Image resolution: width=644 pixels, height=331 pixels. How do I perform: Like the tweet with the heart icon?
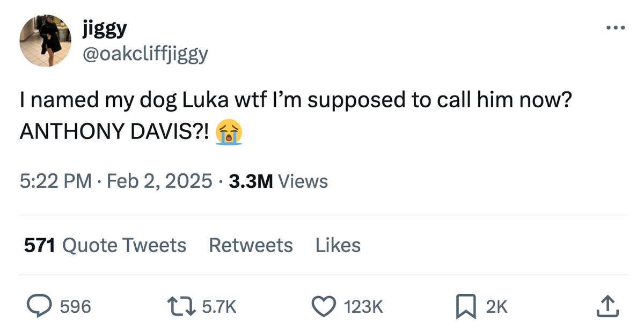click(323, 306)
